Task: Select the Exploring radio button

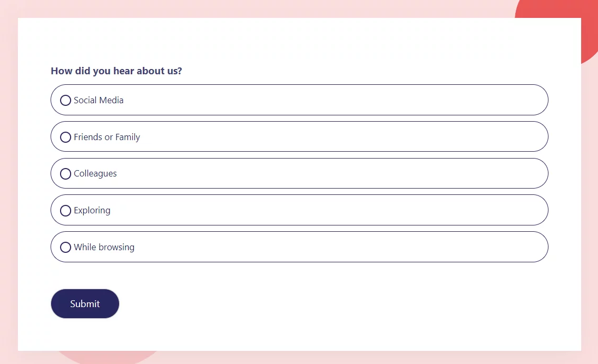Action: coord(65,210)
